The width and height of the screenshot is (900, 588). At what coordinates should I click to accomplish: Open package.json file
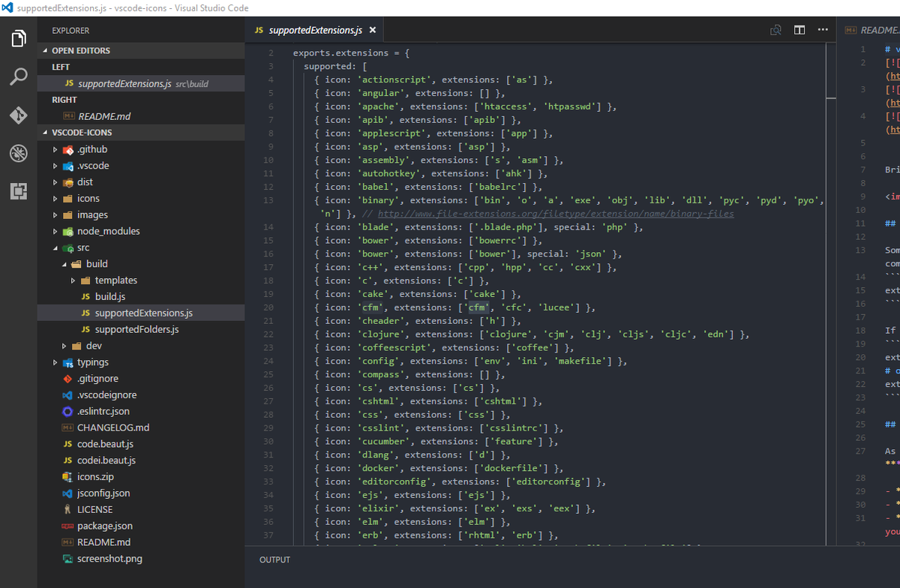[x=141, y=526]
